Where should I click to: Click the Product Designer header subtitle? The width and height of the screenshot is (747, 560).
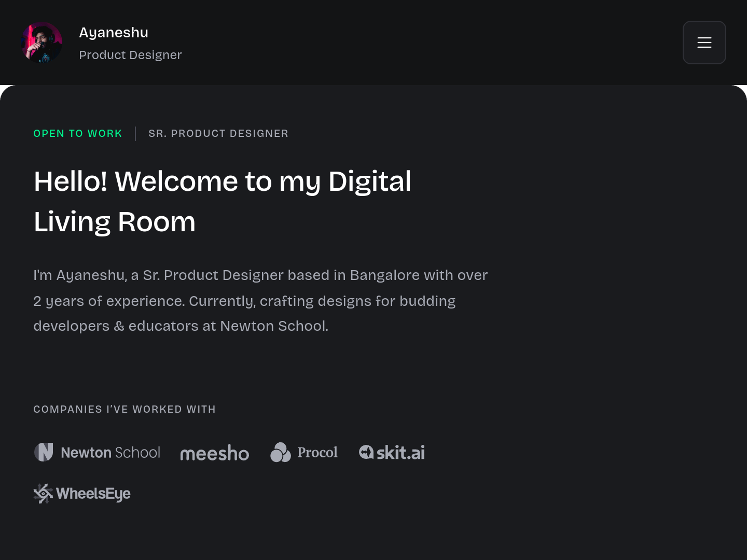(130, 55)
